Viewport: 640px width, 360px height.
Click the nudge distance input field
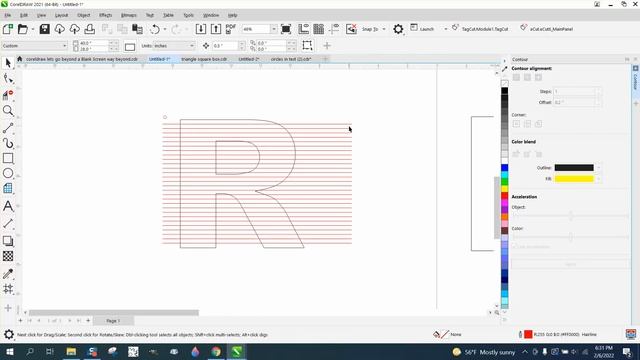(225, 46)
